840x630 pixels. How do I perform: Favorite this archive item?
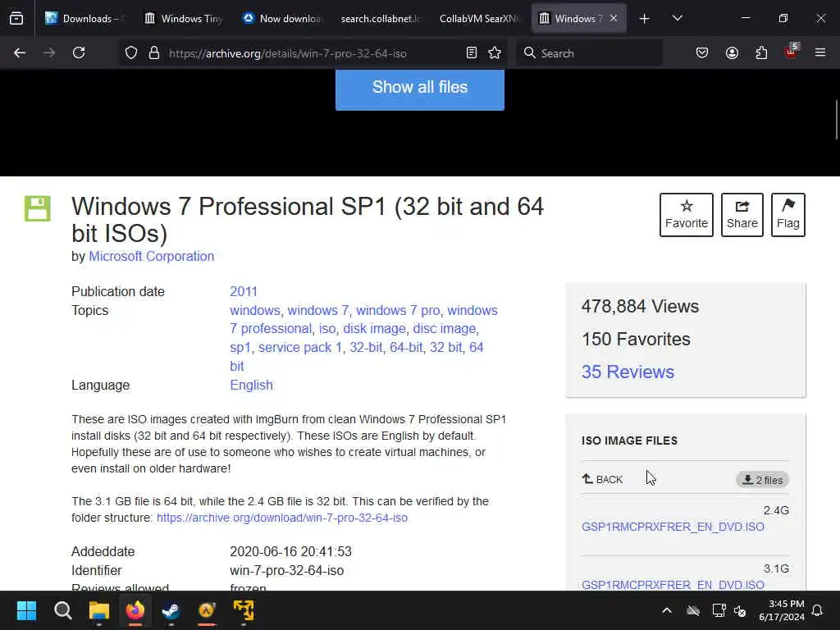point(687,215)
